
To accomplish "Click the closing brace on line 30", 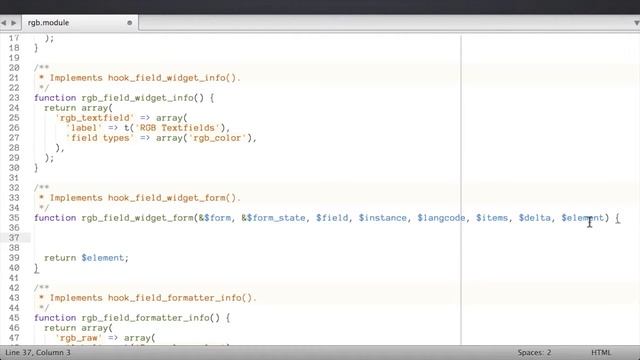I will (x=36, y=168).
